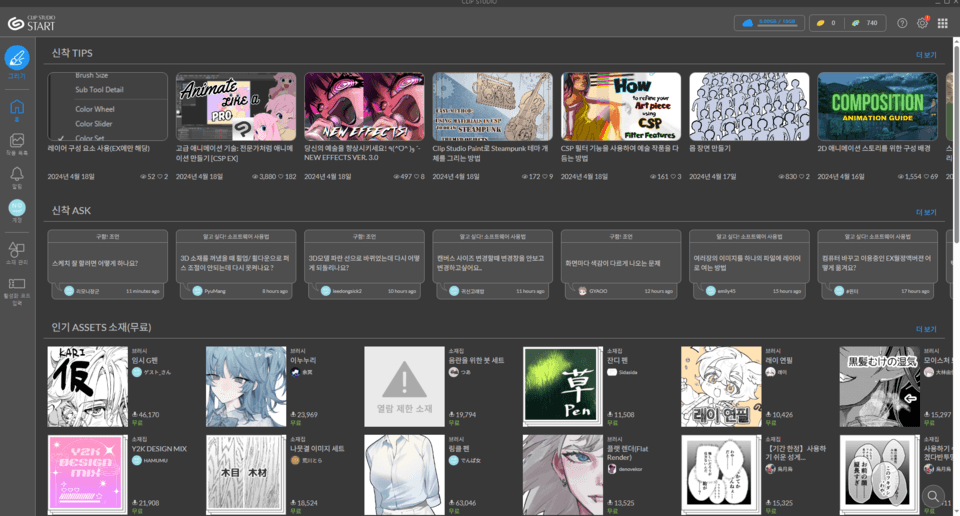The height and width of the screenshot is (516, 960).
Task: Click the Clippy points balance 740
Action: [x=864, y=23]
